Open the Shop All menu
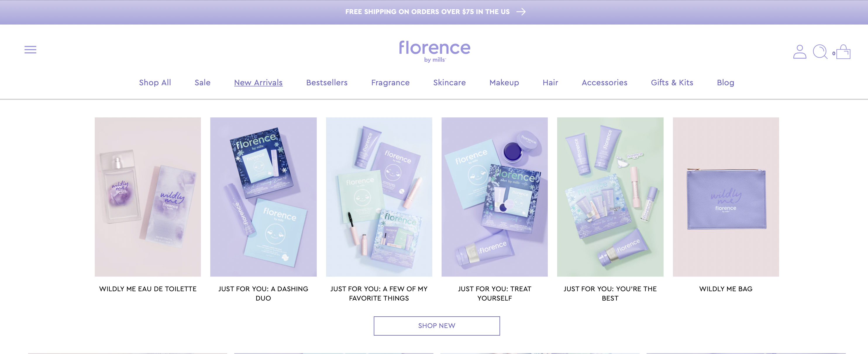This screenshot has width=868, height=354. 155,82
